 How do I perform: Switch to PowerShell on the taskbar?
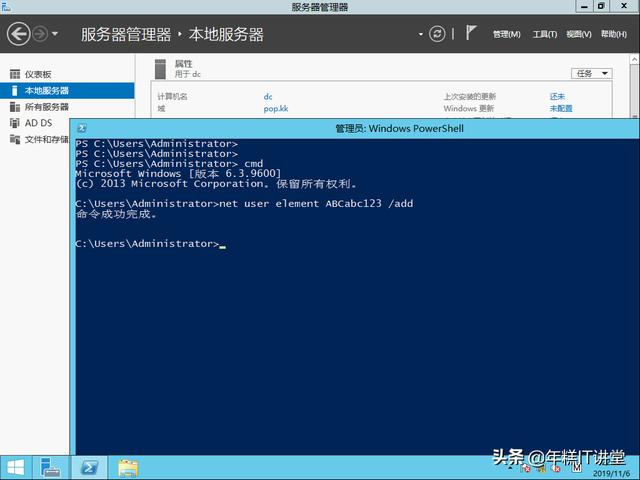89,468
